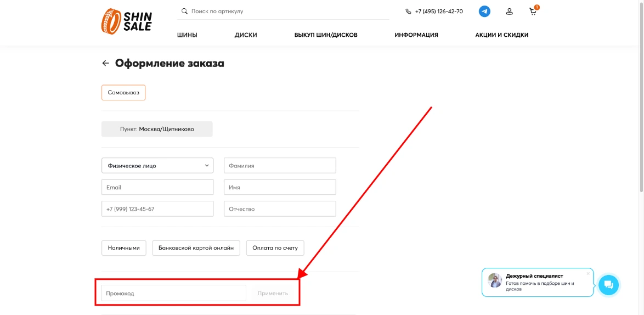Image resolution: width=644 pixels, height=315 pixels.
Task: Open the Telegram contact icon
Action: [x=484, y=12]
